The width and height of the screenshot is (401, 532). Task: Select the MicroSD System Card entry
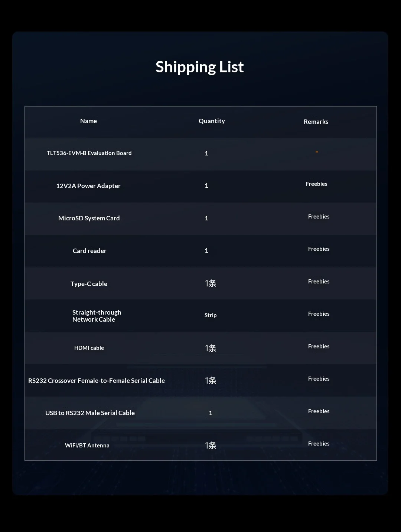89,218
